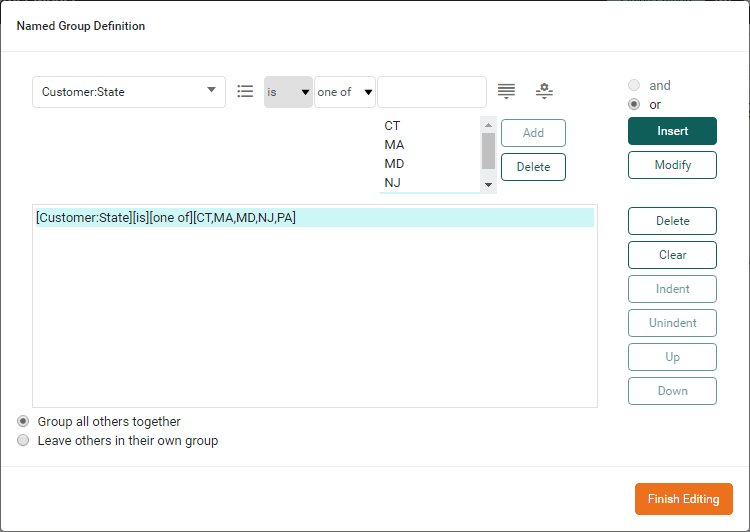Select NJ in the values list
The height and width of the screenshot is (532, 750).
[x=393, y=183]
